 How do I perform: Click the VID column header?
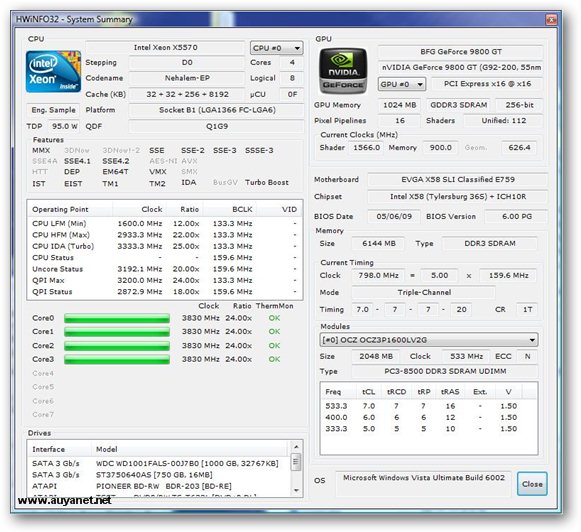tap(280, 209)
